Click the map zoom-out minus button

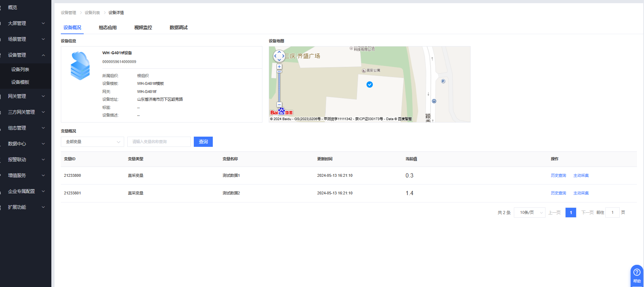pos(279,105)
